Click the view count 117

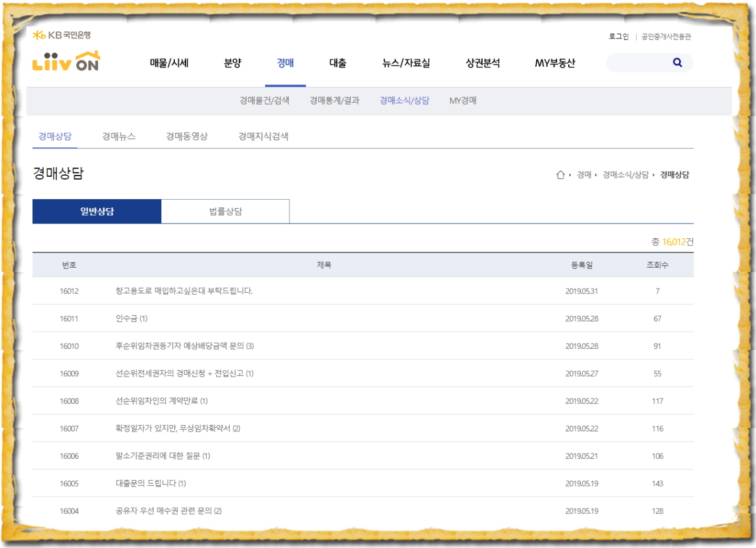pyautogui.click(x=657, y=401)
